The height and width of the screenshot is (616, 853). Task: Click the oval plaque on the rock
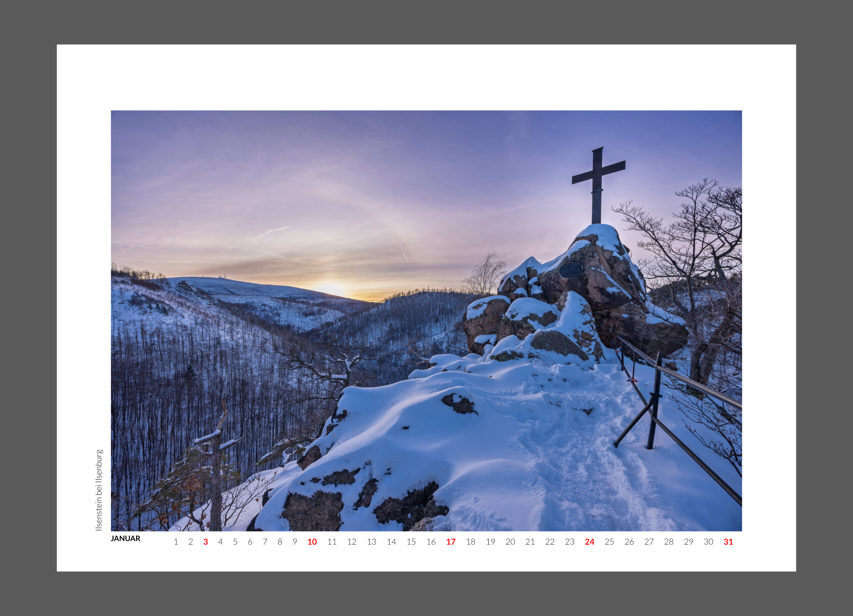[x=570, y=270]
